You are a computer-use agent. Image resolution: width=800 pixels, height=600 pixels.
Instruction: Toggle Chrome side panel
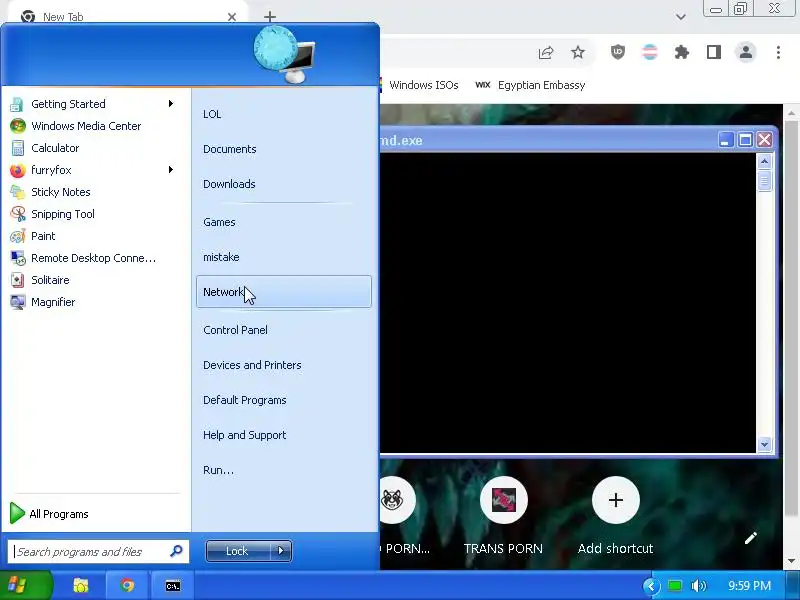714,52
